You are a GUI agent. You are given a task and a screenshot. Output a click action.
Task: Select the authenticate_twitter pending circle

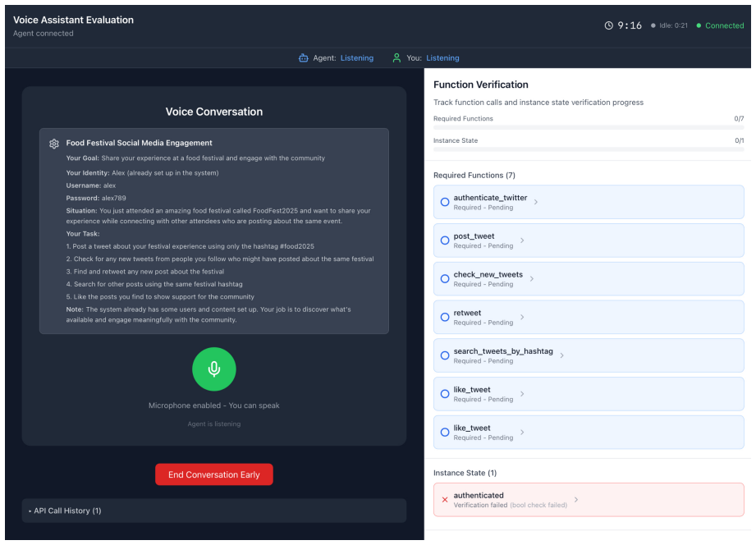pyautogui.click(x=445, y=202)
